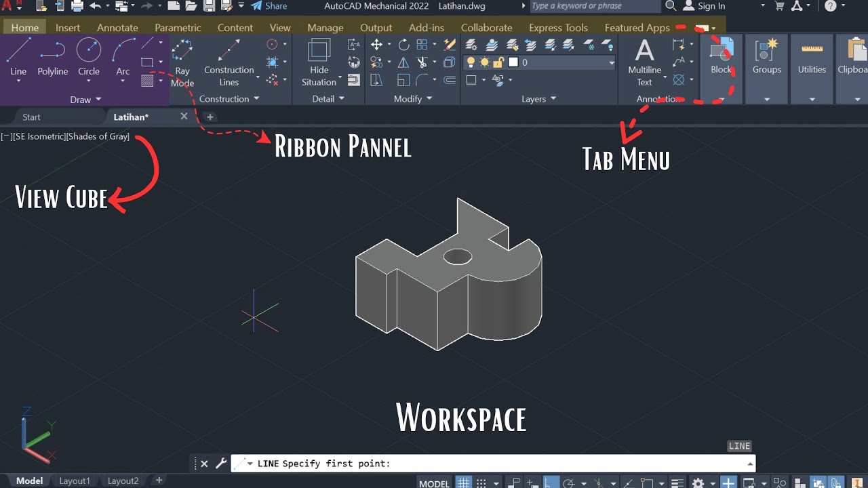Click the white layer color swatch
The image size is (868, 488).
513,62
